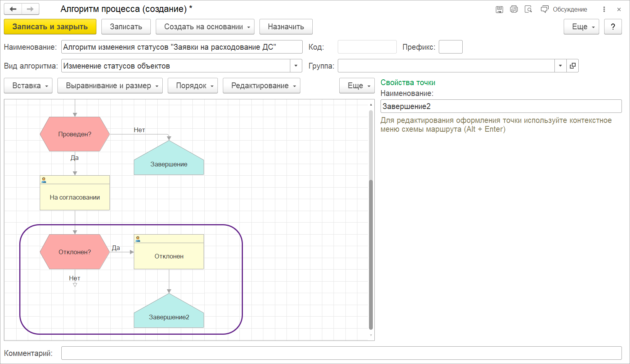The width and height of the screenshot is (630, 364).
Task: Open the Выравнивание и размер menu
Action: tap(110, 86)
